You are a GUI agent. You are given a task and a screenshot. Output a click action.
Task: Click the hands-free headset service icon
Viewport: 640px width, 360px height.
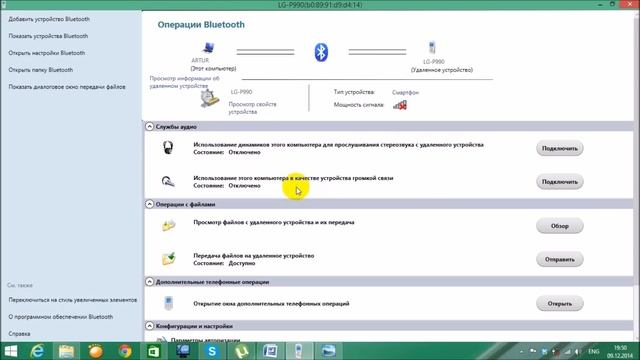168,181
